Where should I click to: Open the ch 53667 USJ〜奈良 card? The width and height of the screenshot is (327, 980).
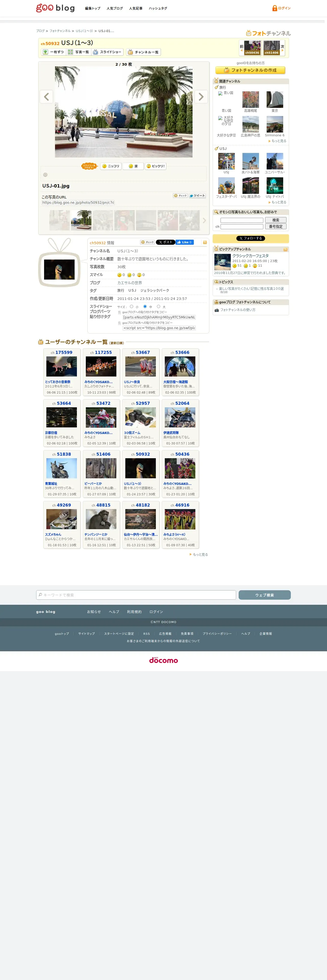[x=141, y=372]
